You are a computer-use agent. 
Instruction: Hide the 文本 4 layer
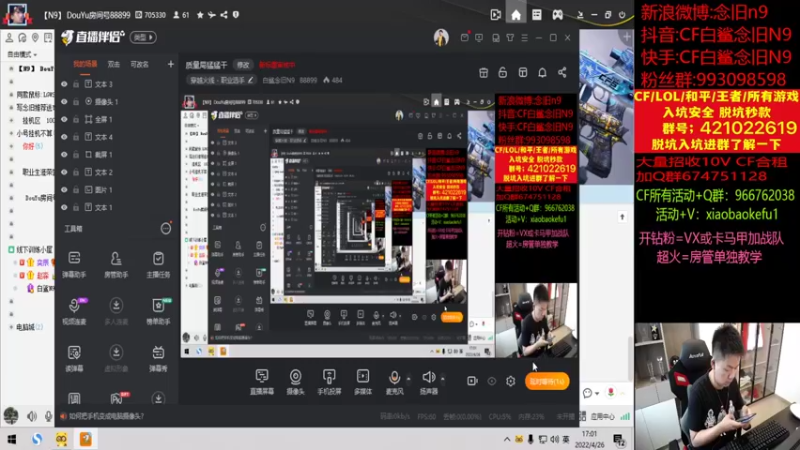64,137
